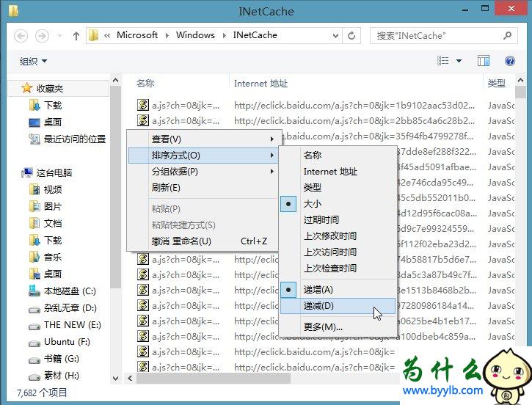Click 刷新(E) in context menu
Image resolution: width=532 pixels, height=405 pixels.
[203, 188]
